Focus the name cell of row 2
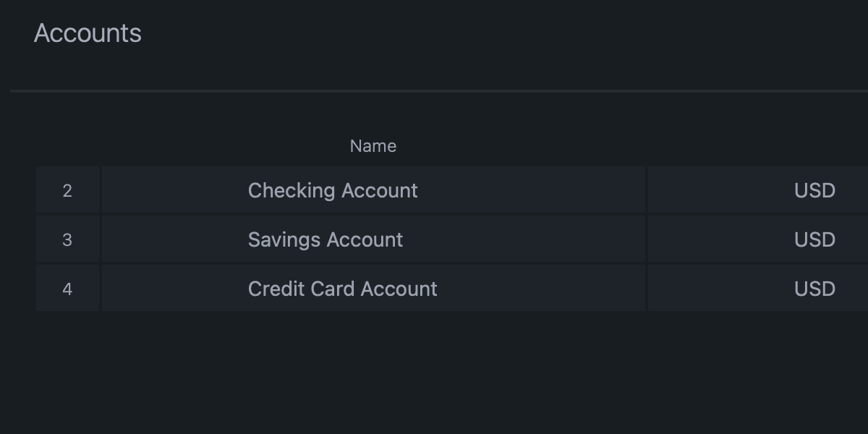This screenshot has height=434, width=868. (x=373, y=190)
